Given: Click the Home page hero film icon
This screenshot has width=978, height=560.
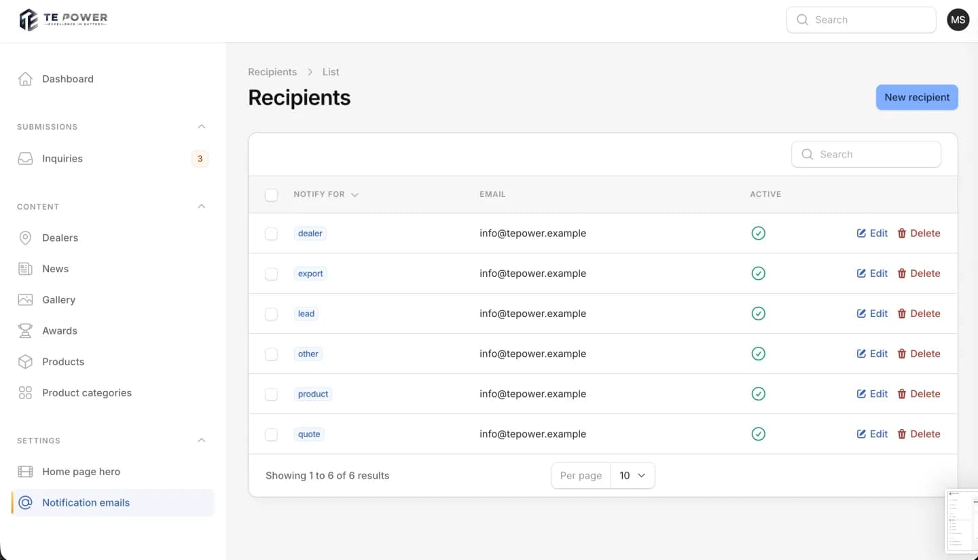Looking at the screenshot, I should (x=25, y=472).
